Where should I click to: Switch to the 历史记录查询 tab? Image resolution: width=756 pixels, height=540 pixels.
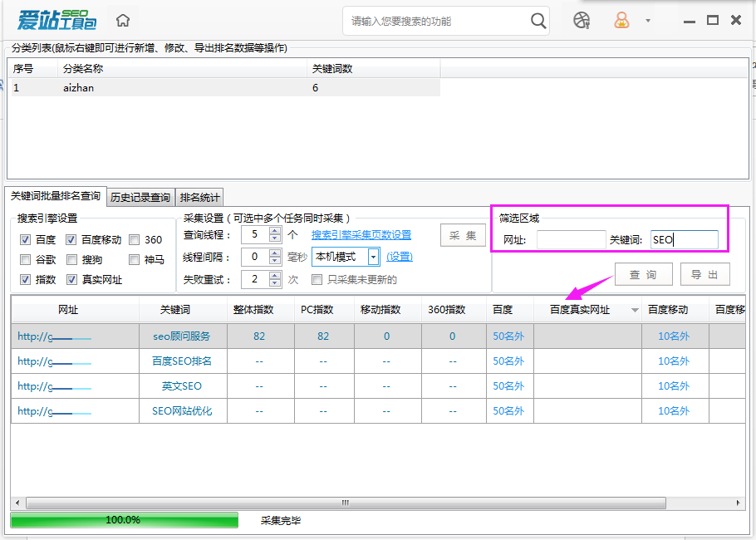tap(140, 196)
